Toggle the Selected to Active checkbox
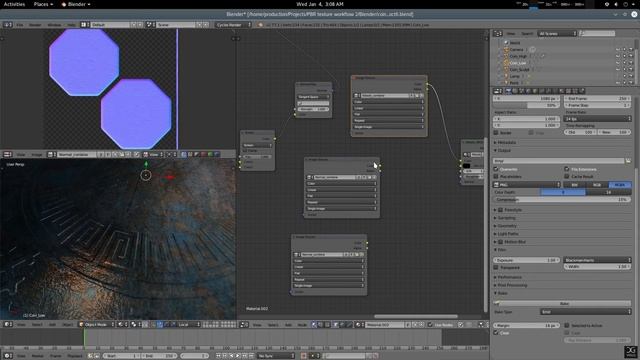640x360 pixels. click(567, 325)
